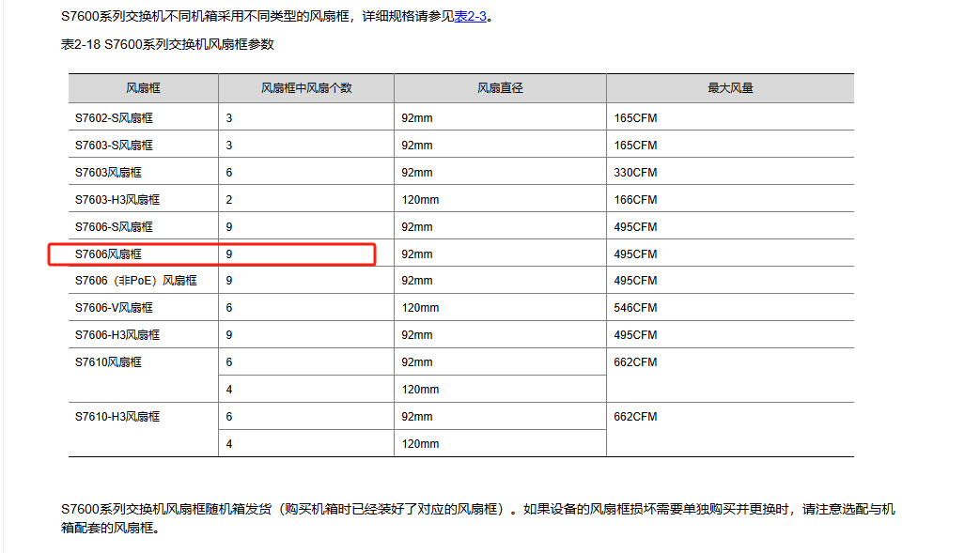Click the 风扇框中风扇个数 column header
Viewport: 980px width, 553px height.
(306, 88)
